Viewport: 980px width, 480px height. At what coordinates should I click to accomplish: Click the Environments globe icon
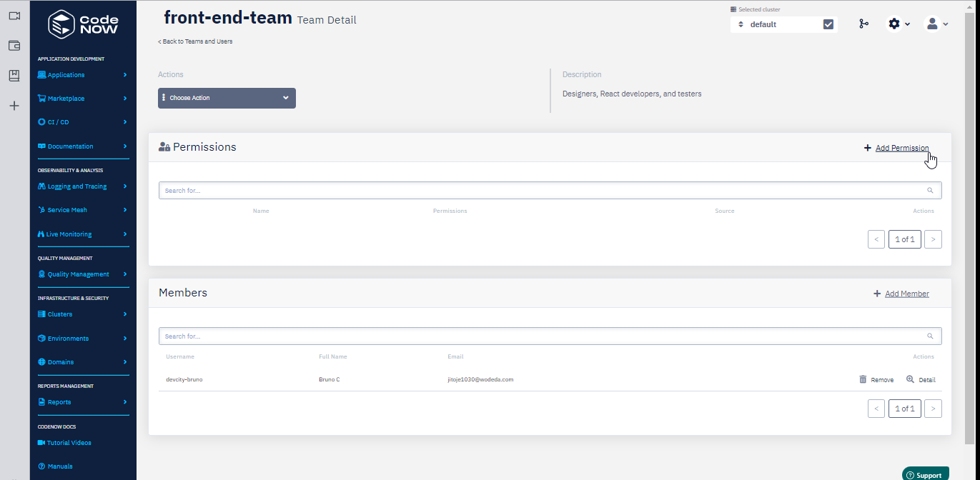pos(41,339)
